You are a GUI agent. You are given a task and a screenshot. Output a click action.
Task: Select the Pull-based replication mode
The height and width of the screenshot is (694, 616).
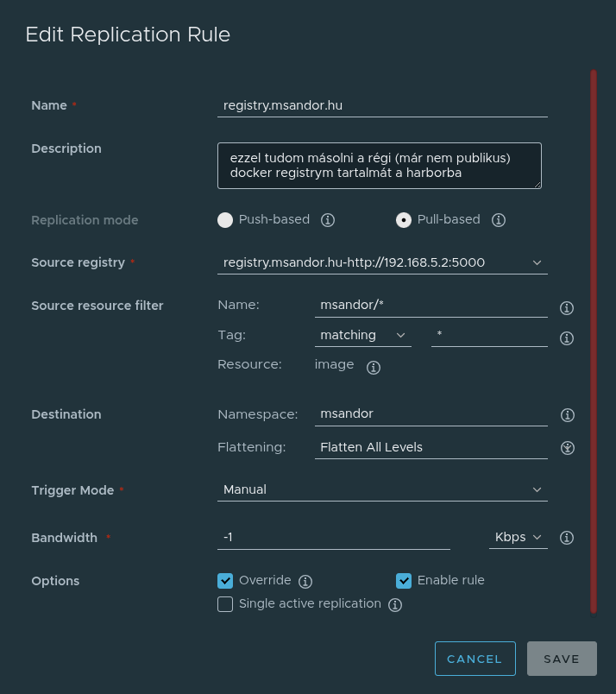point(404,220)
